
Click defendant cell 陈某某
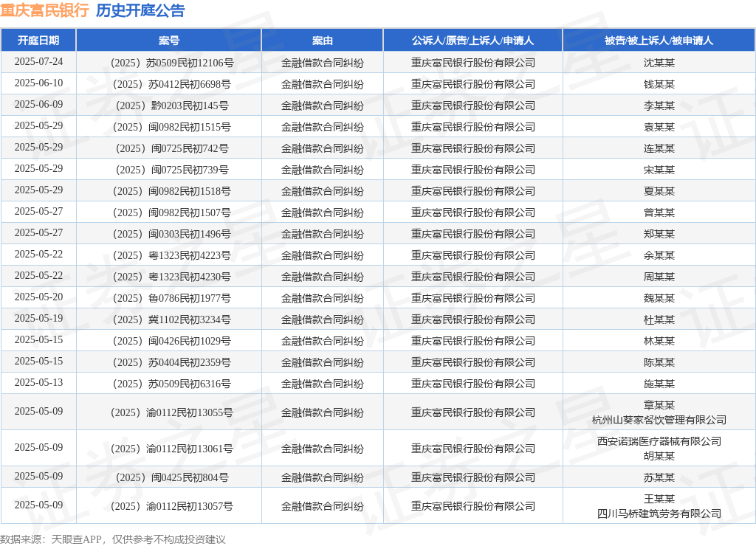[x=659, y=362]
